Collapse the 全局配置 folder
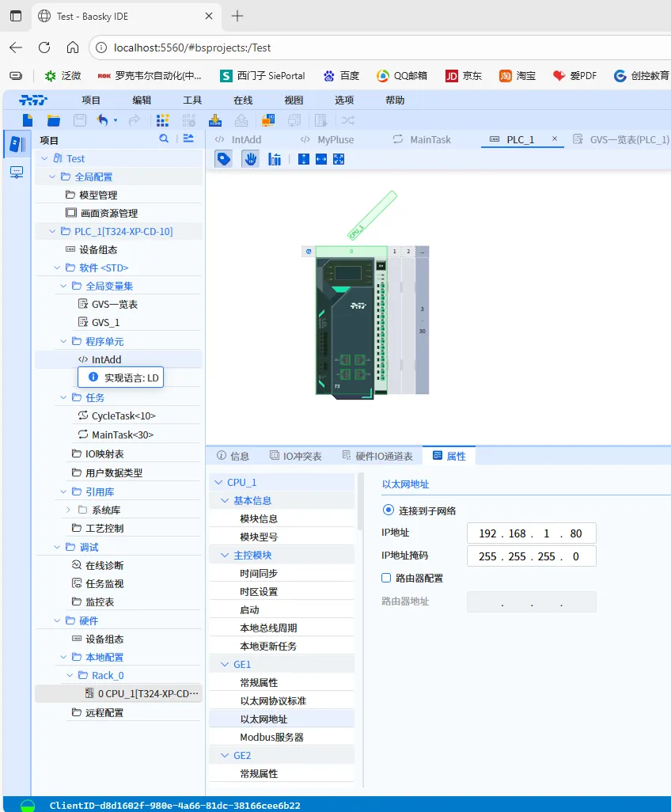Image resolution: width=671 pixels, height=812 pixels. pyautogui.click(x=51, y=176)
